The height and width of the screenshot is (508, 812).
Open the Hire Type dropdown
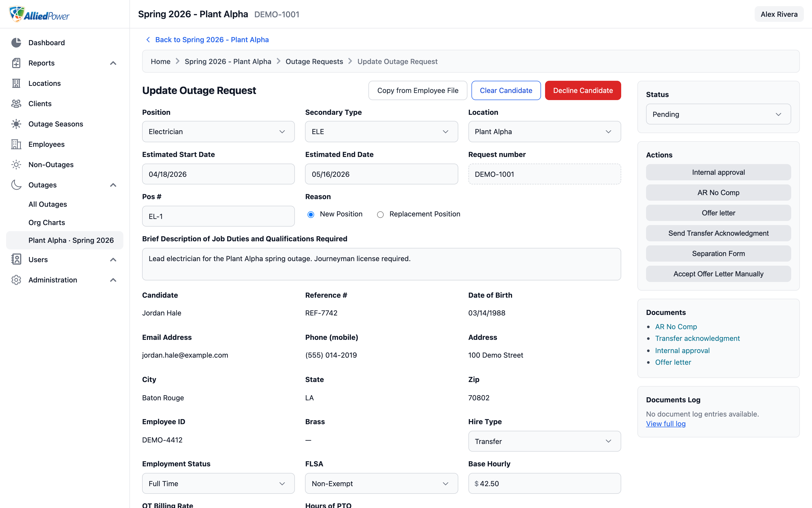(x=545, y=441)
